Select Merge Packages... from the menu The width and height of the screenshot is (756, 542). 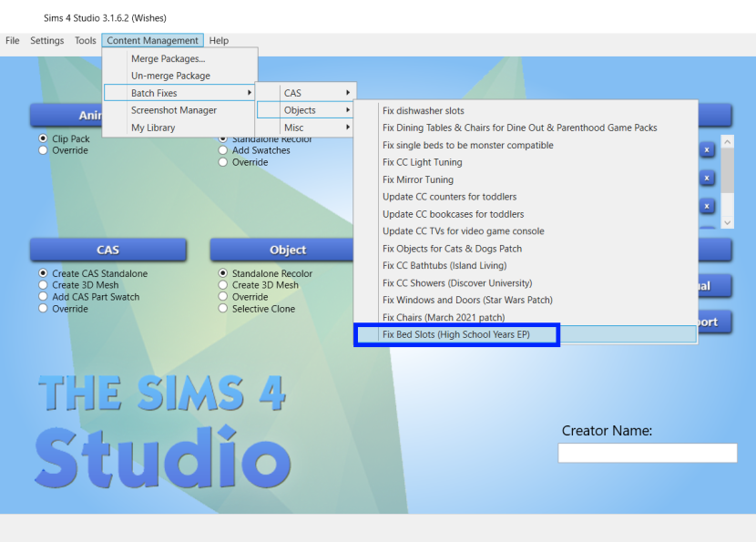click(168, 58)
